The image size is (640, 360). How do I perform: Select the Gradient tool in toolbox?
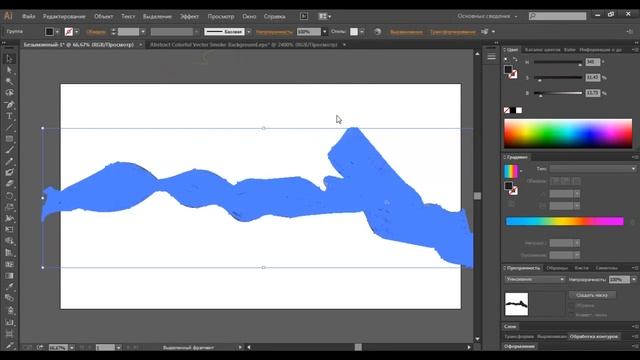pyautogui.click(x=9, y=276)
